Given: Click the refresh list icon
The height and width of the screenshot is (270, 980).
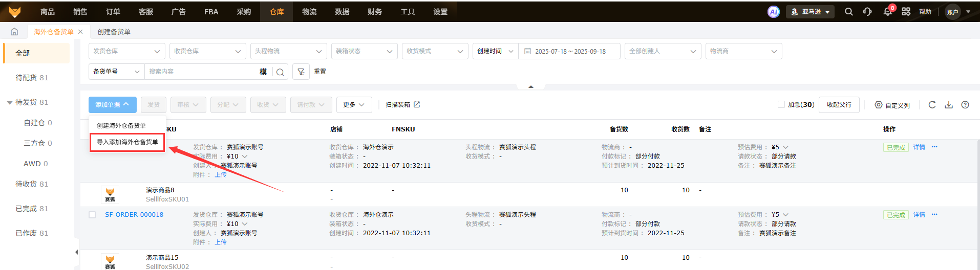Looking at the screenshot, I should (x=932, y=105).
